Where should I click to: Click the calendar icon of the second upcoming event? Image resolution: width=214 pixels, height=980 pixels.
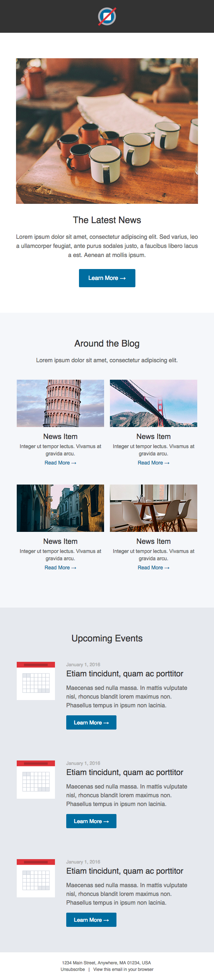click(x=36, y=779)
